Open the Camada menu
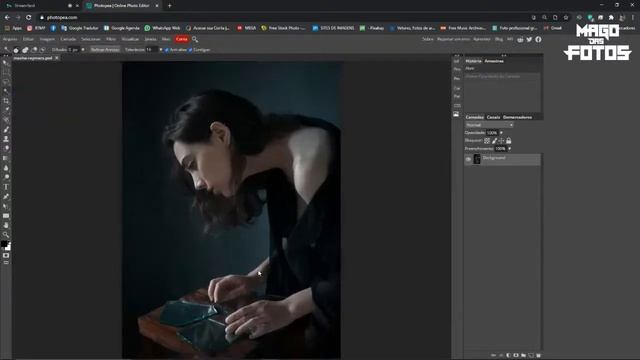The image size is (640, 360). [68, 39]
